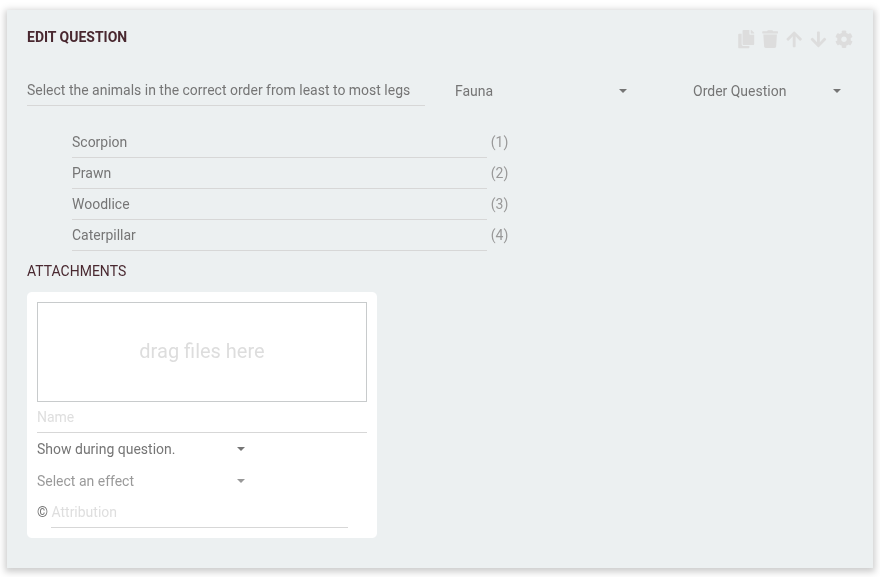Click the ATTACHMENTS section heading
Viewport: 880px width, 577px height.
(76, 271)
